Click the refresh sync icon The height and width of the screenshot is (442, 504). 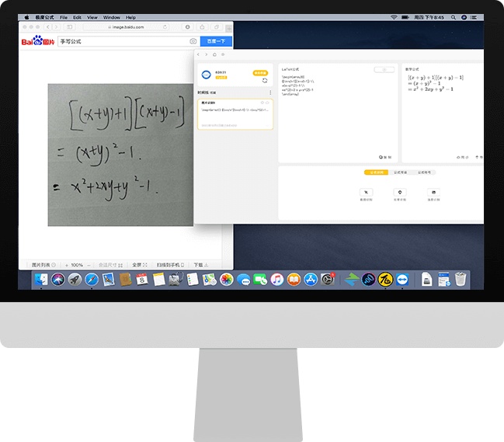pos(265,80)
